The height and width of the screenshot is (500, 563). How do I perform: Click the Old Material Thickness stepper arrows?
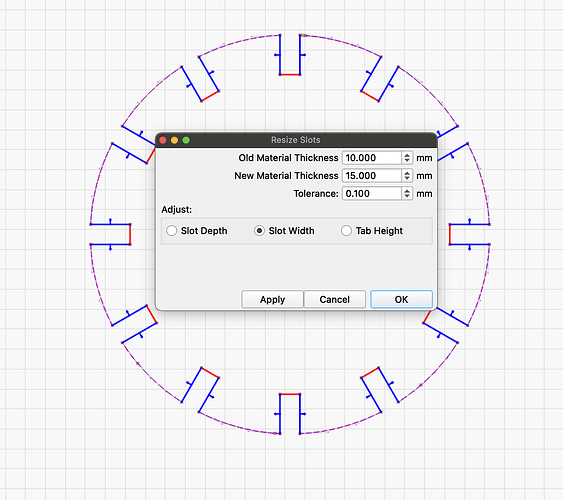click(x=407, y=158)
